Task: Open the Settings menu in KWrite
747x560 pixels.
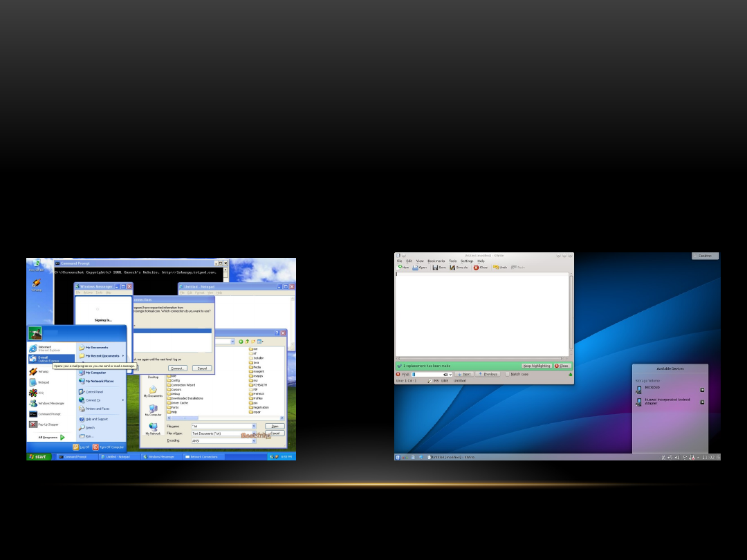Action: pos(467,261)
